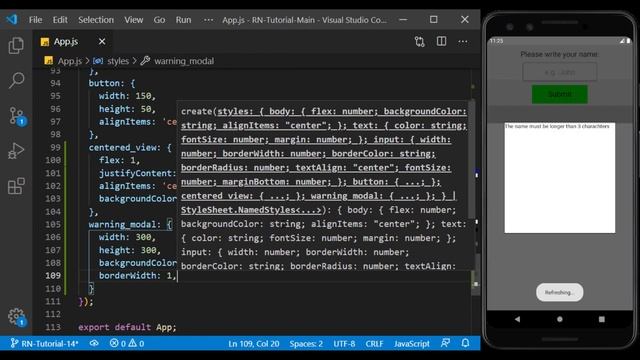Open the Extensions view

[16, 186]
